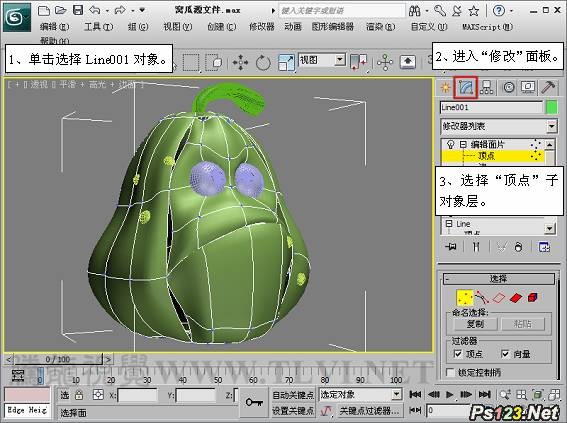Click the 关键点过滤器 button
The height and width of the screenshot is (423, 567).
tap(370, 411)
